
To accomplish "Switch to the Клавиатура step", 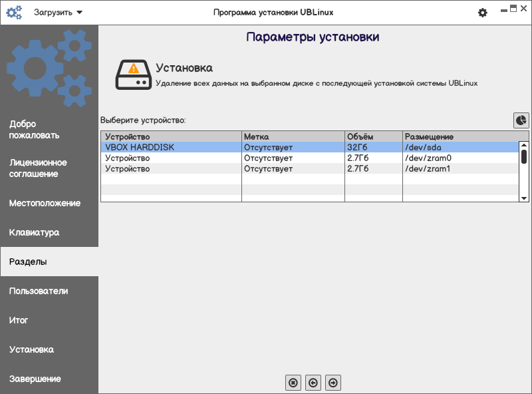I will pyautogui.click(x=49, y=233).
